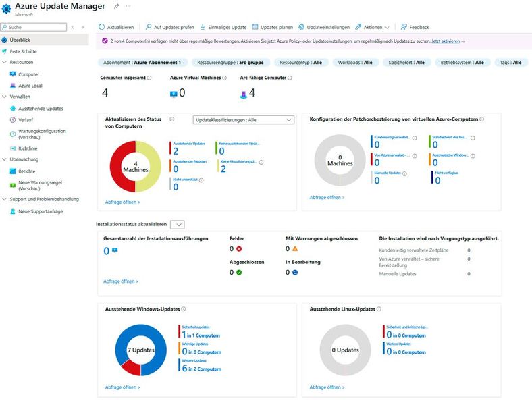Toggle Installationsstatus aktualisieren dropdown chevron
Screen dimensions: 532x405
point(178,225)
